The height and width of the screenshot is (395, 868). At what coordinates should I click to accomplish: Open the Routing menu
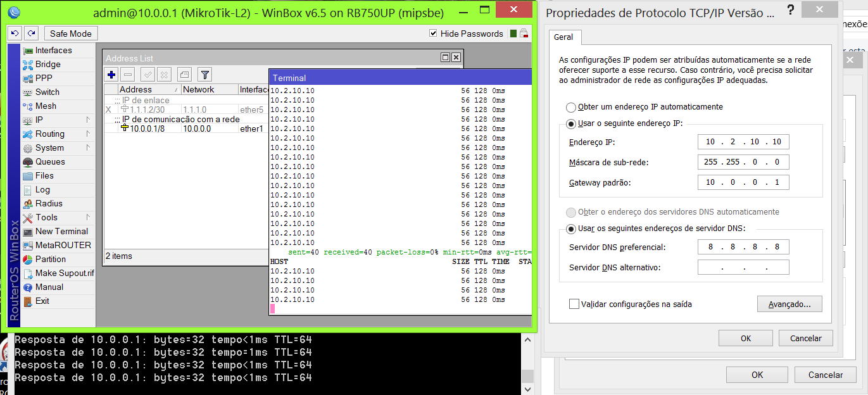pyautogui.click(x=50, y=134)
